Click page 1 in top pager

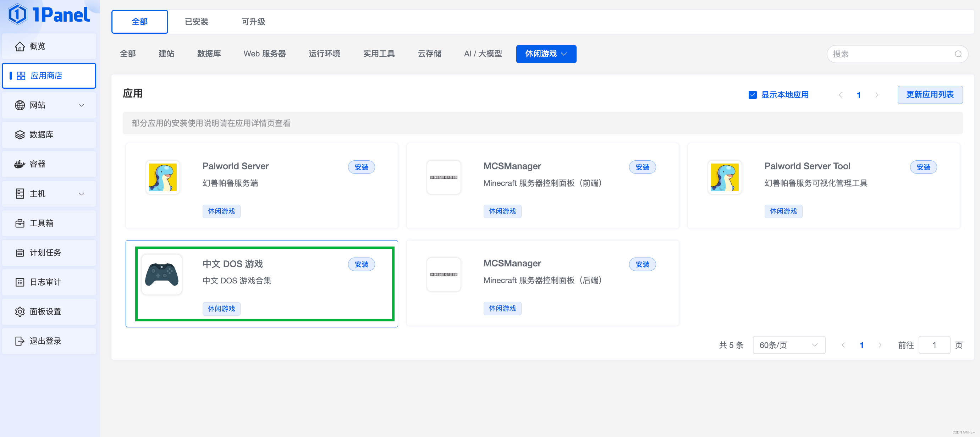(859, 95)
